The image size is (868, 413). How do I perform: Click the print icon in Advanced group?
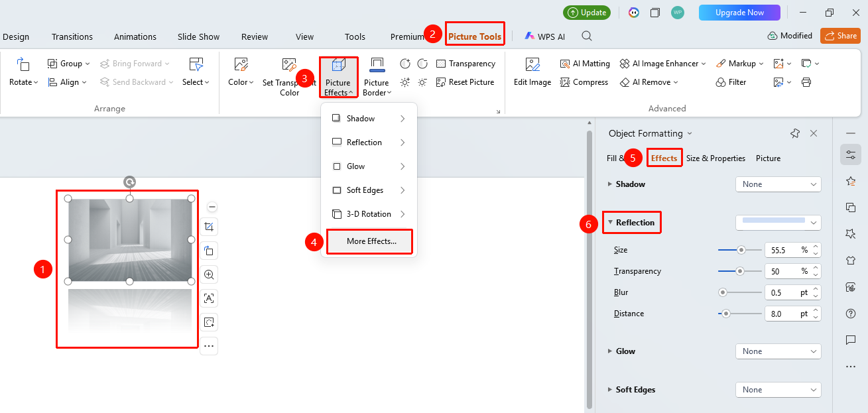pos(806,82)
